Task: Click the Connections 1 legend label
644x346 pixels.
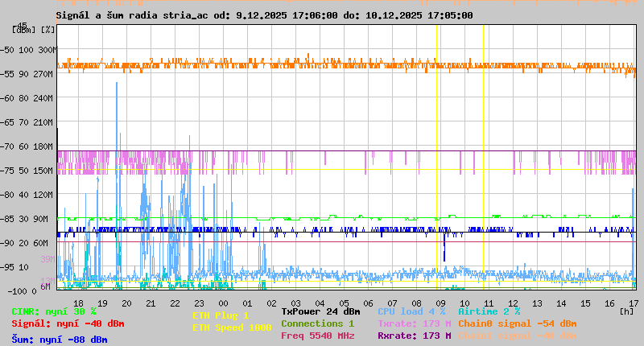Action: [317, 323]
